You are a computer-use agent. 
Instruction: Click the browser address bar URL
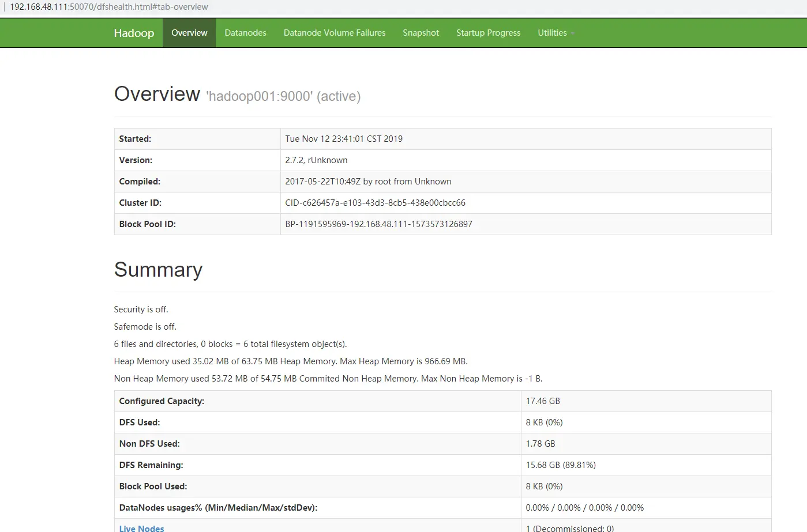point(109,7)
